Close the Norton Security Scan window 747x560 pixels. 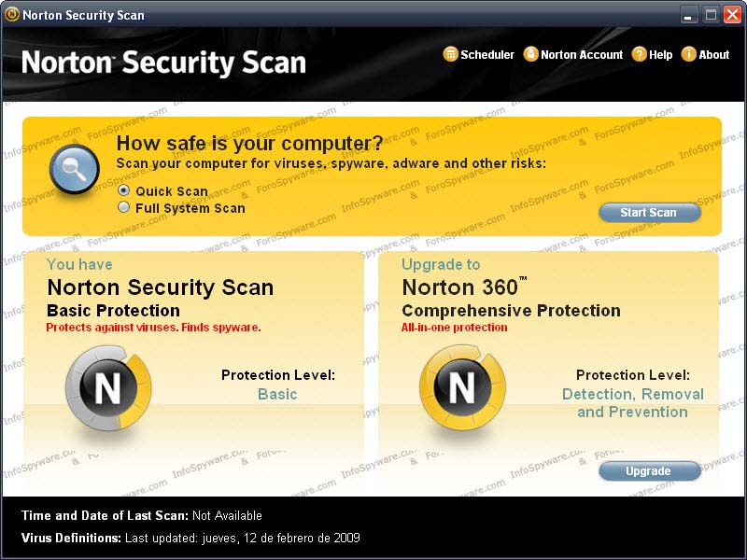(x=733, y=15)
